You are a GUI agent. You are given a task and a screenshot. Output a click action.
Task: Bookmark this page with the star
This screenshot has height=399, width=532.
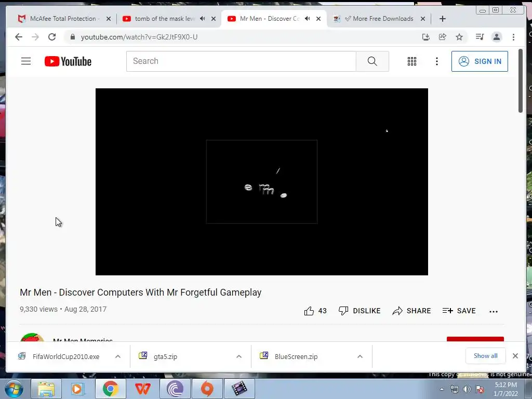[459, 37]
